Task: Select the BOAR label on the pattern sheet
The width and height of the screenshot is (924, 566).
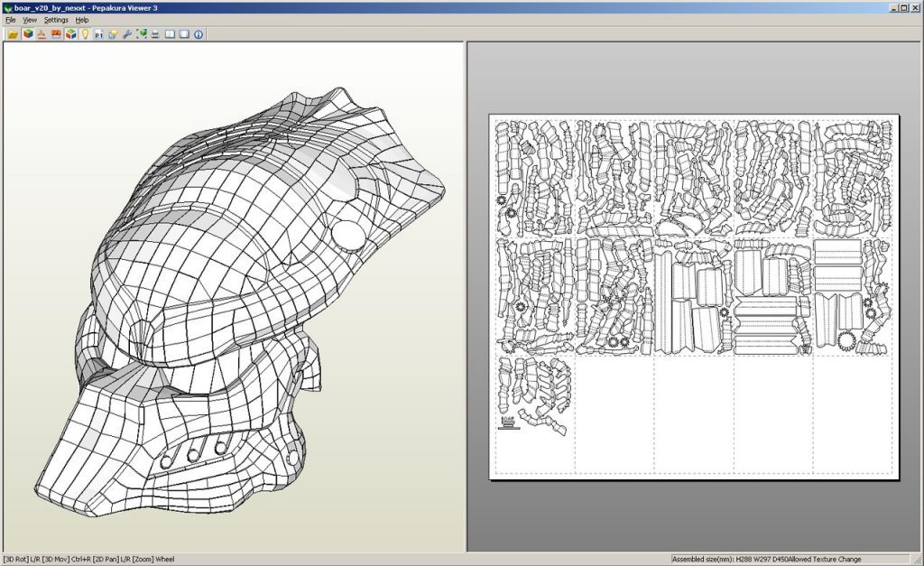Action: coord(507,420)
